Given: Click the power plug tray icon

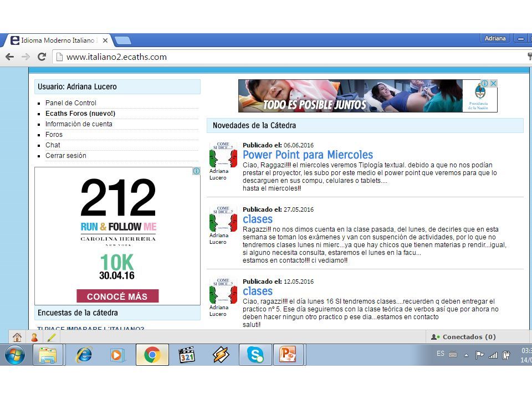Looking at the screenshot, I should pyautogui.click(x=506, y=355).
